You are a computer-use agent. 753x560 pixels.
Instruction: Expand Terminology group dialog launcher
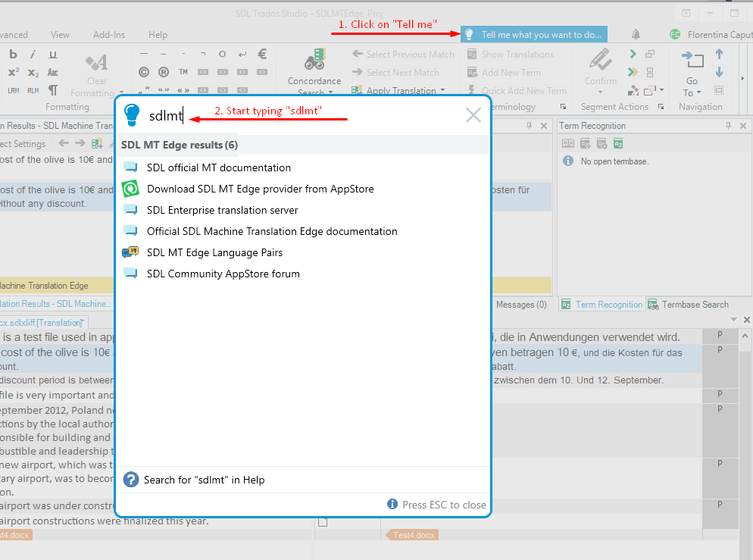tap(564, 107)
